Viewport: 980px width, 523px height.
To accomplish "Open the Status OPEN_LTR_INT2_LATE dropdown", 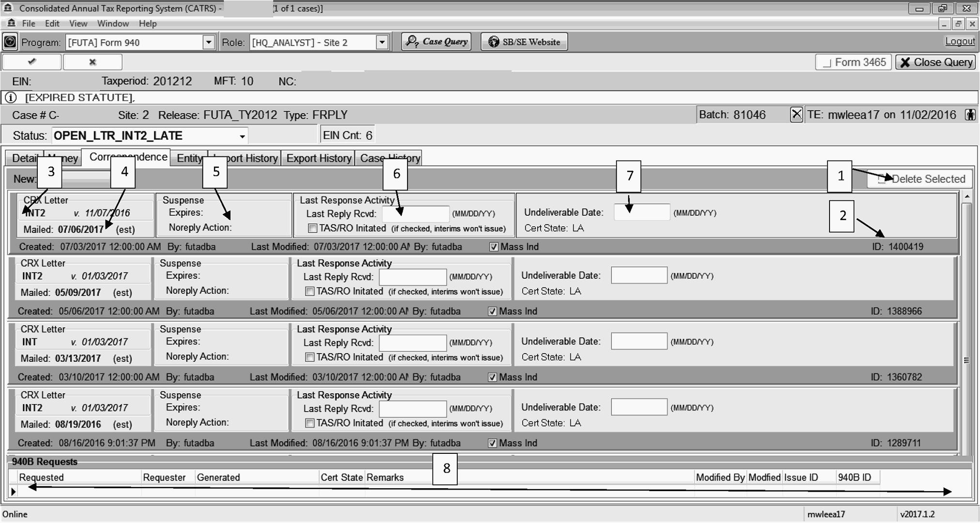I will 242,136.
